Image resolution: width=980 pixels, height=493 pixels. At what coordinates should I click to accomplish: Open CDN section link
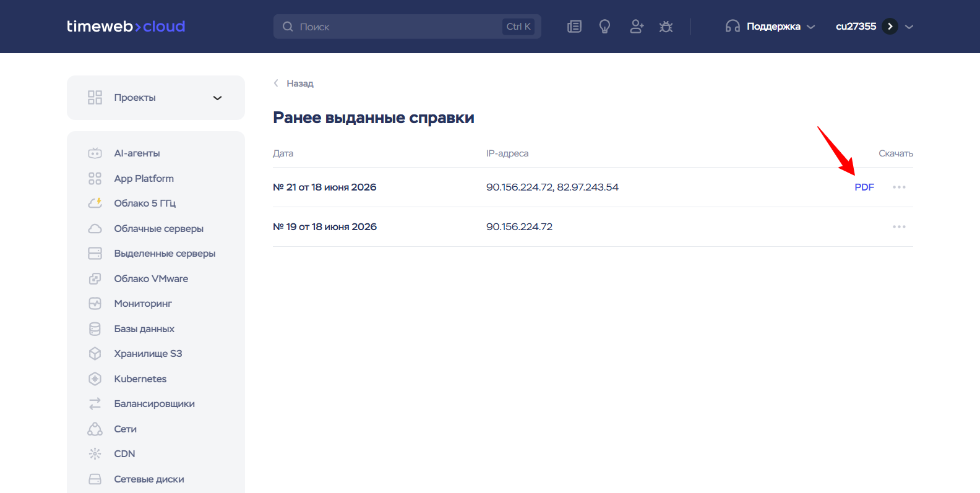click(124, 453)
